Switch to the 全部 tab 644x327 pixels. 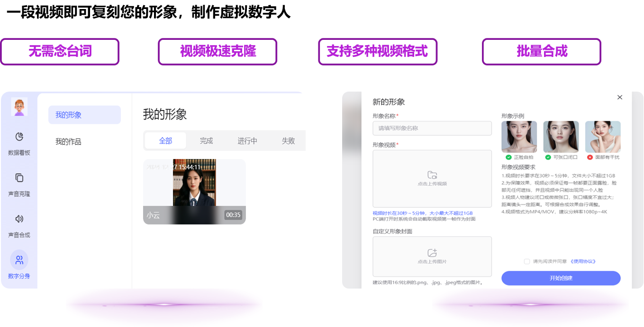(165, 141)
